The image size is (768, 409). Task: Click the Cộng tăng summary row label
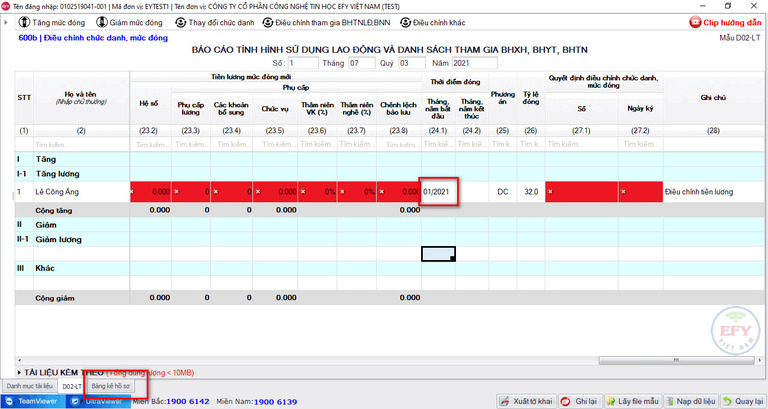click(54, 210)
